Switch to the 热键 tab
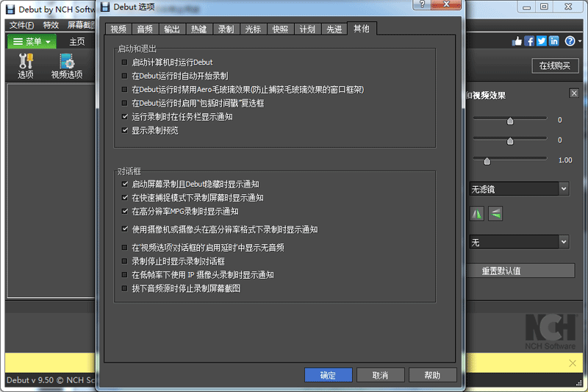 [199, 29]
